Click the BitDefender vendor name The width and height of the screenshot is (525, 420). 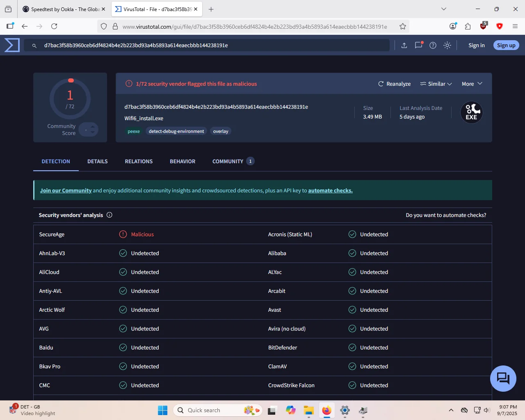point(283,348)
